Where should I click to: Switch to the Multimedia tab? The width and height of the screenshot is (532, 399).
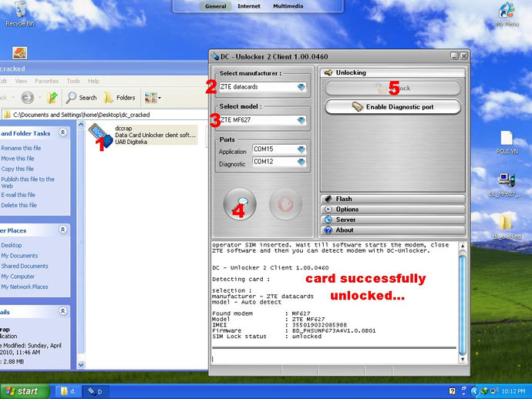pos(288,6)
